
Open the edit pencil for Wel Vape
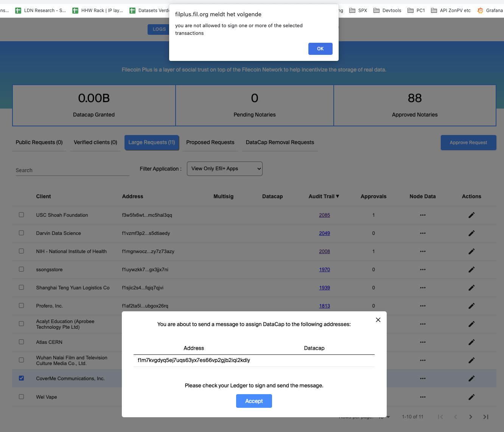click(471, 397)
